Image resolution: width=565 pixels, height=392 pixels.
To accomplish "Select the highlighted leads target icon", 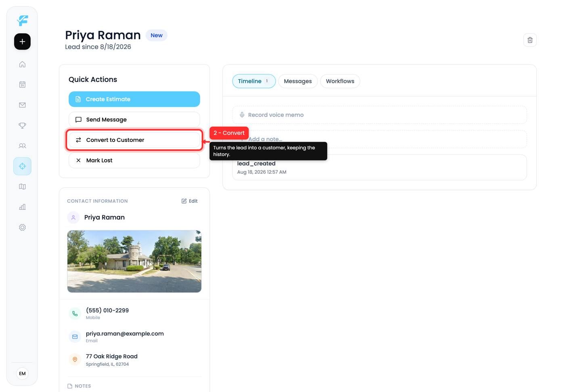I will click(22, 166).
